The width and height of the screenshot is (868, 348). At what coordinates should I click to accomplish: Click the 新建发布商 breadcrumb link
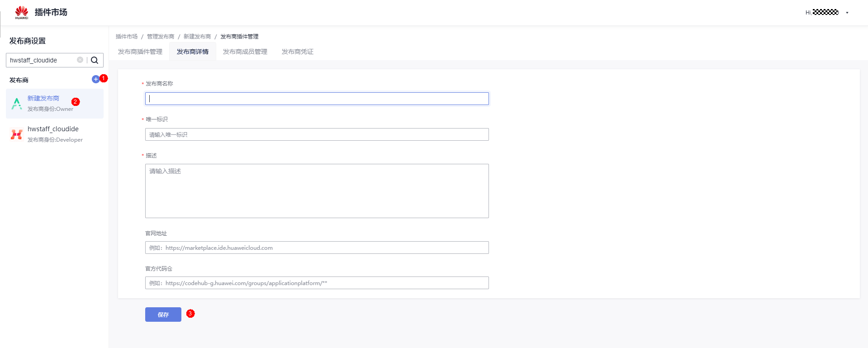tap(197, 37)
